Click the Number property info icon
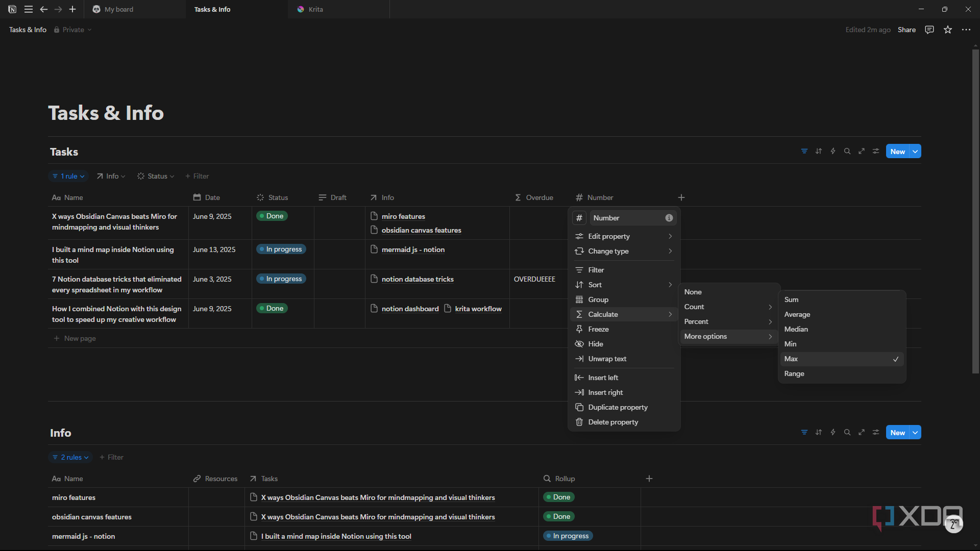Viewport: 980px width, 551px height. point(669,218)
